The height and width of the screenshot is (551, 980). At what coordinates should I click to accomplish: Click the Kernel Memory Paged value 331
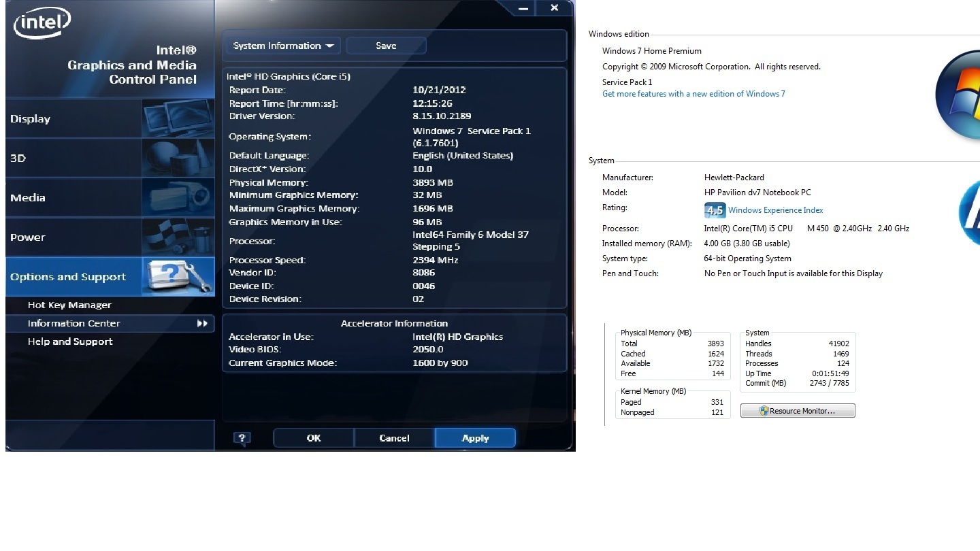coord(717,402)
